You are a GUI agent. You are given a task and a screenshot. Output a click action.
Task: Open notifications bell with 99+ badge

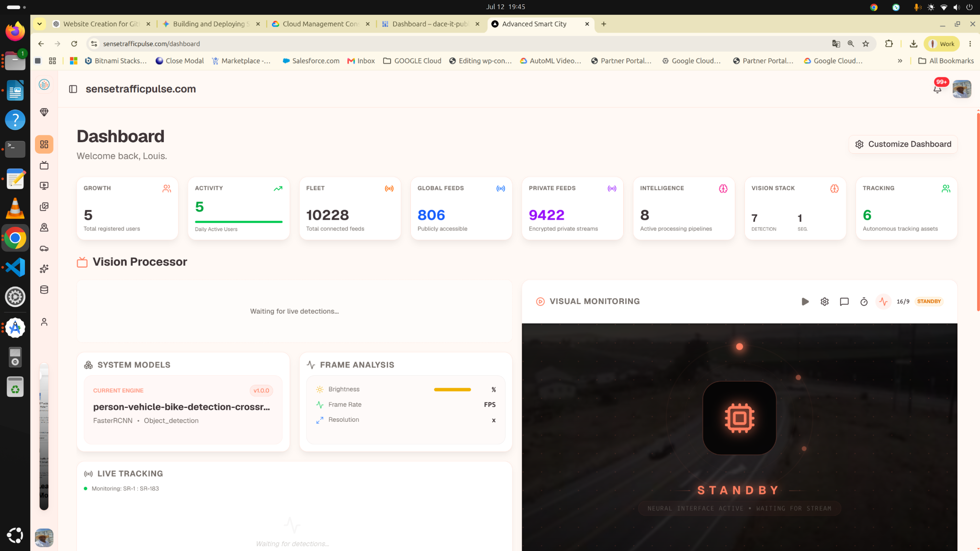pyautogui.click(x=937, y=89)
